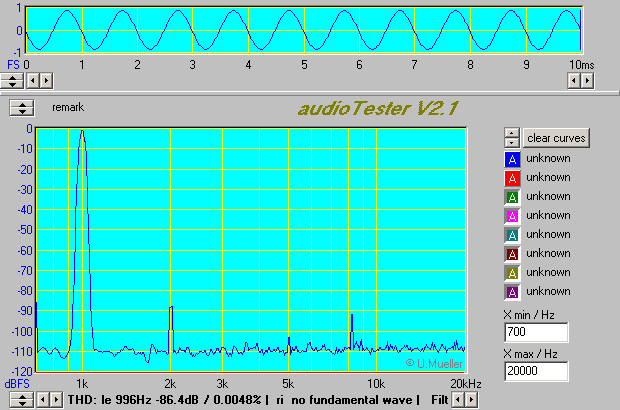
Task: Click the blue curve A icon
Action: coord(512,159)
